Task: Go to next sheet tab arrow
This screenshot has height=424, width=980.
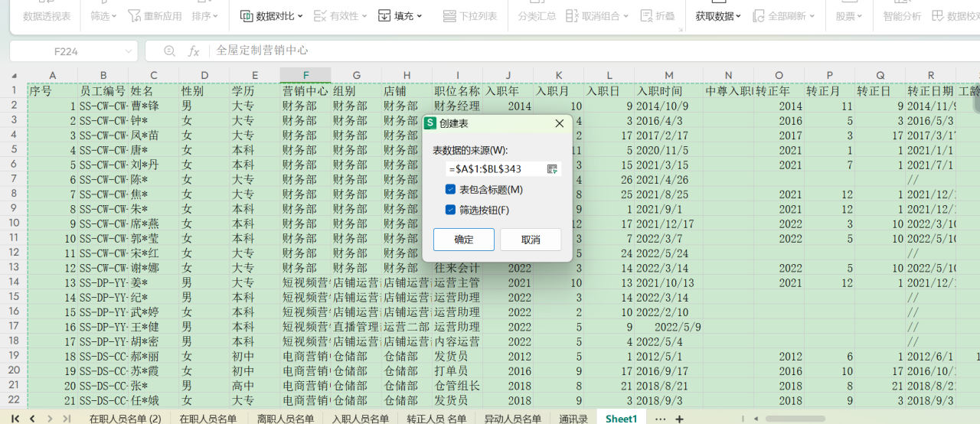Action: (50, 419)
